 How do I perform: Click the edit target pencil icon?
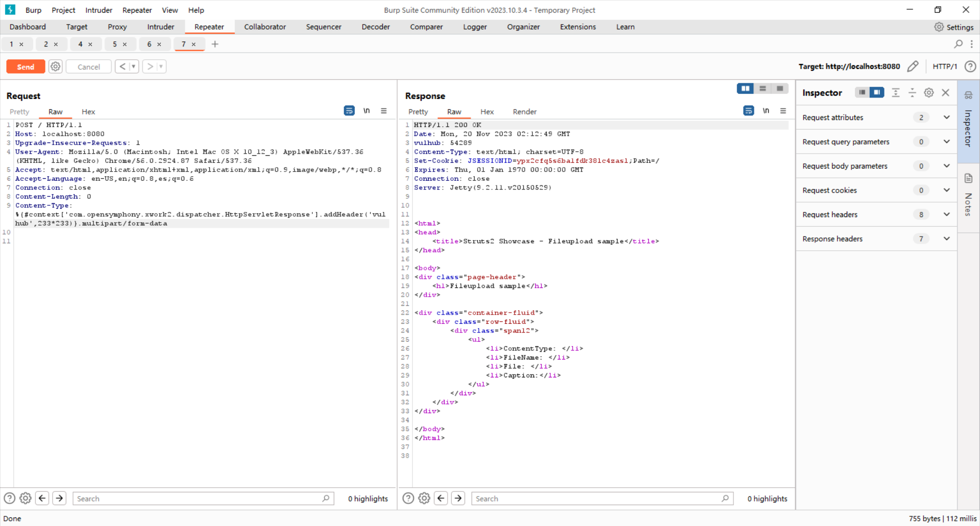coord(913,66)
